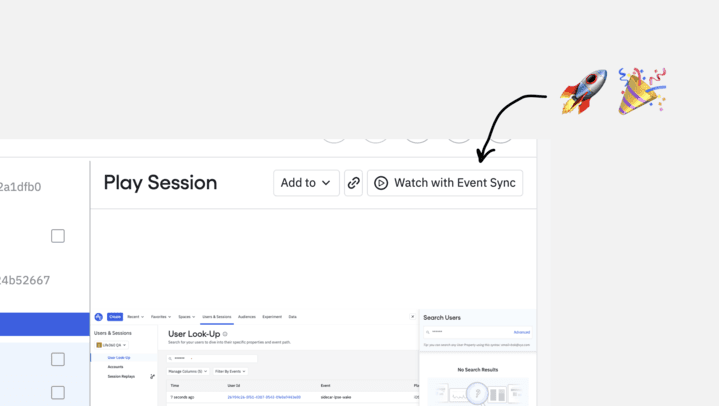
Task: Click the play icon in Watch with Event Sync
Action: pyautogui.click(x=381, y=183)
